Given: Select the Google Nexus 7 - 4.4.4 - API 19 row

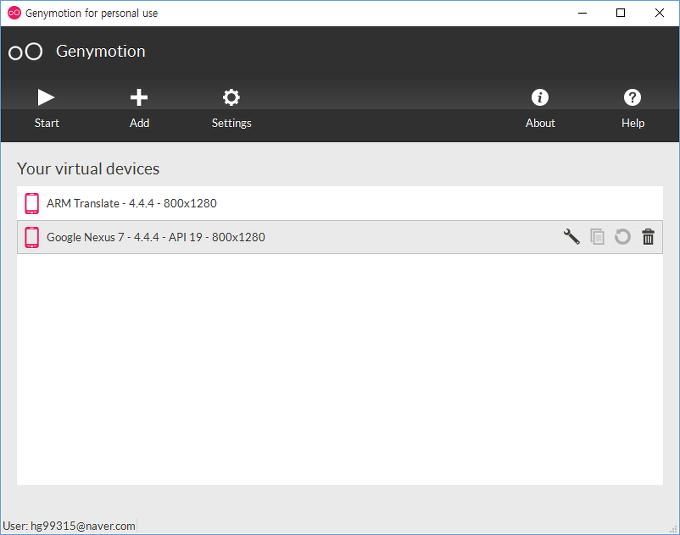Looking at the screenshot, I should pos(340,237).
